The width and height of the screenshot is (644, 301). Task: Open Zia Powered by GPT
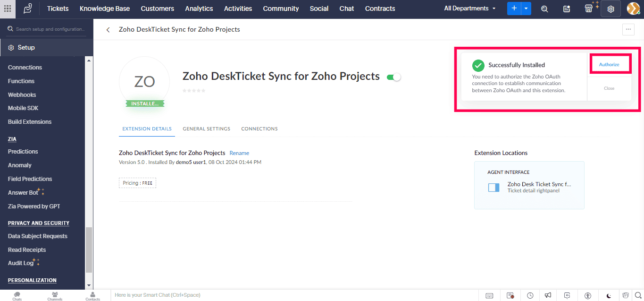pyautogui.click(x=34, y=206)
